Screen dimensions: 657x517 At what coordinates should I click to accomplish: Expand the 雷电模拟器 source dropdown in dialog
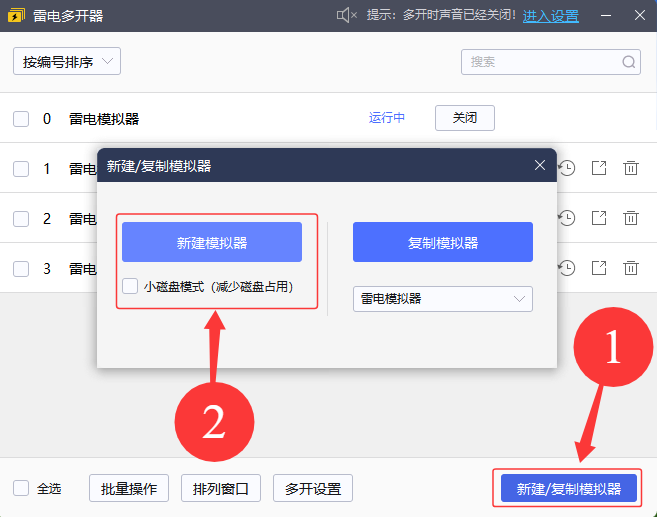point(443,299)
